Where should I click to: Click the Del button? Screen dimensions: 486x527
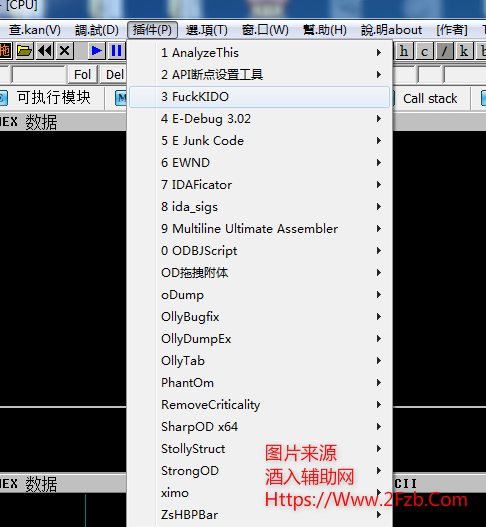114,75
